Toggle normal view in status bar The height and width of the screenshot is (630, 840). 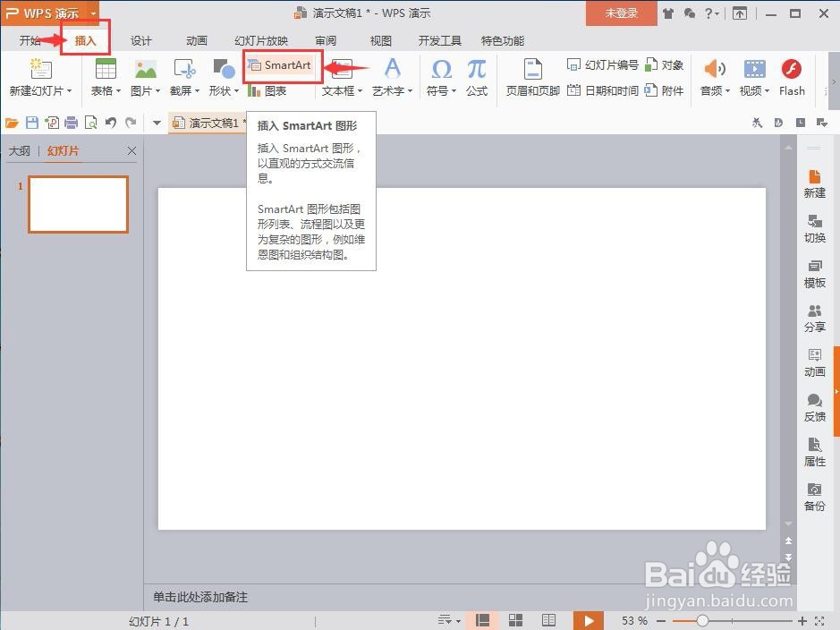point(482,620)
